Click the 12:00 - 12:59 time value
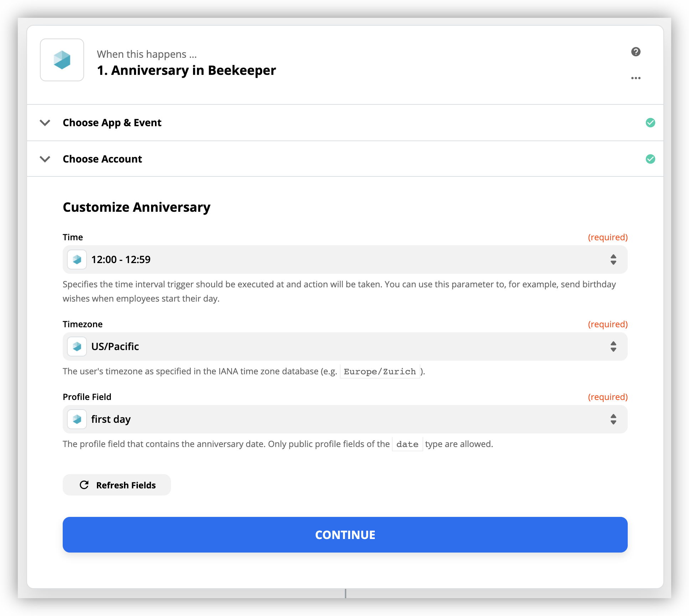This screenshot has height=616, width=689. pos(121,260)
